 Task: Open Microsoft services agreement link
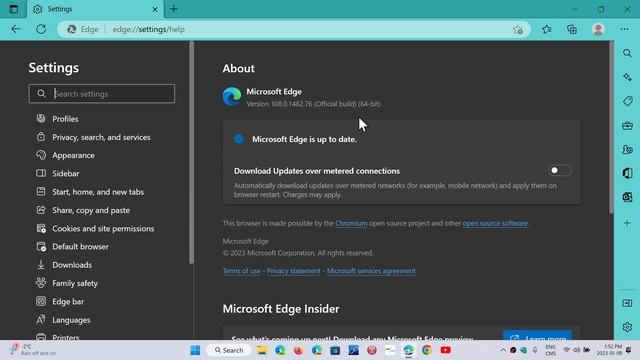[x=371, y=271]
